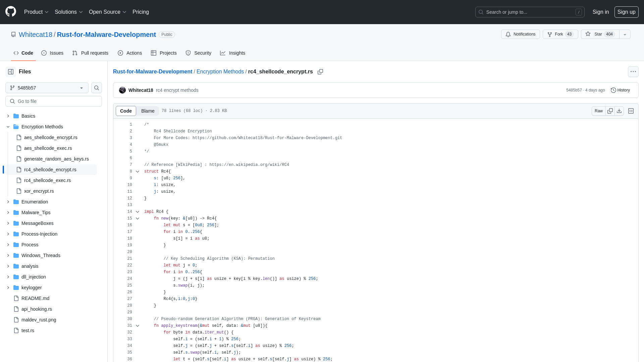Focus the Search or jump to field
Screen dimensions: 644x362
tap(530, 12)
